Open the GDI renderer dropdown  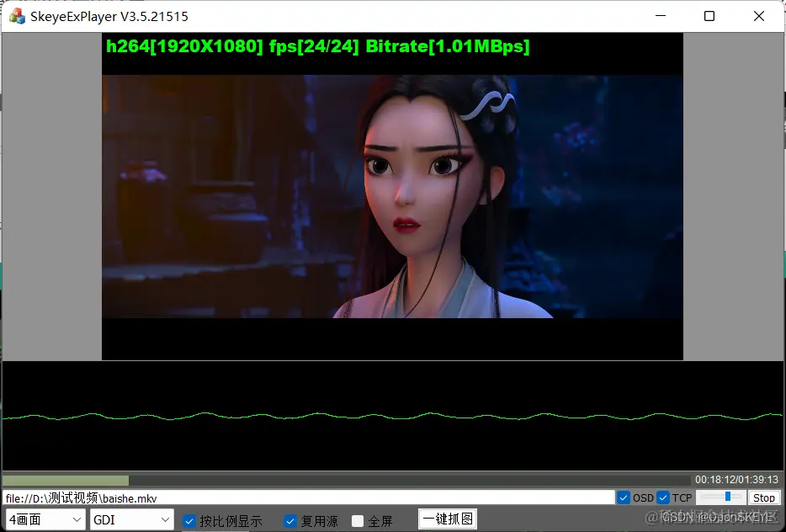click(x=132, y=520)
